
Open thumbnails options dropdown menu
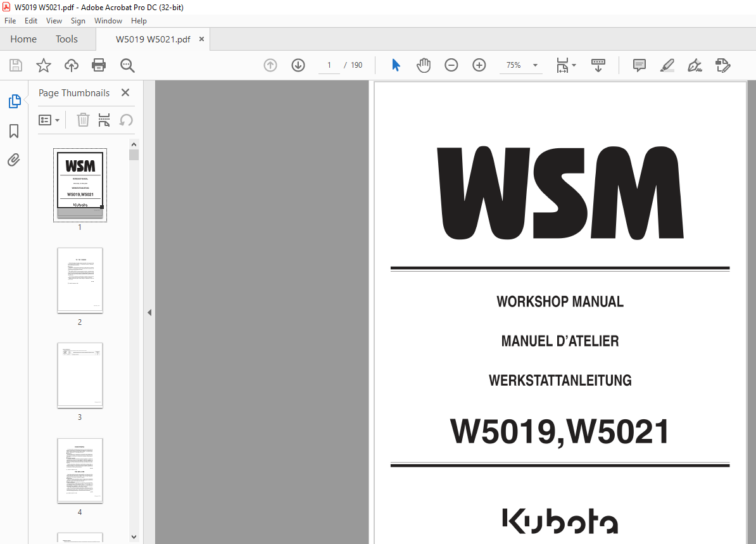click(x=49, y=120)
